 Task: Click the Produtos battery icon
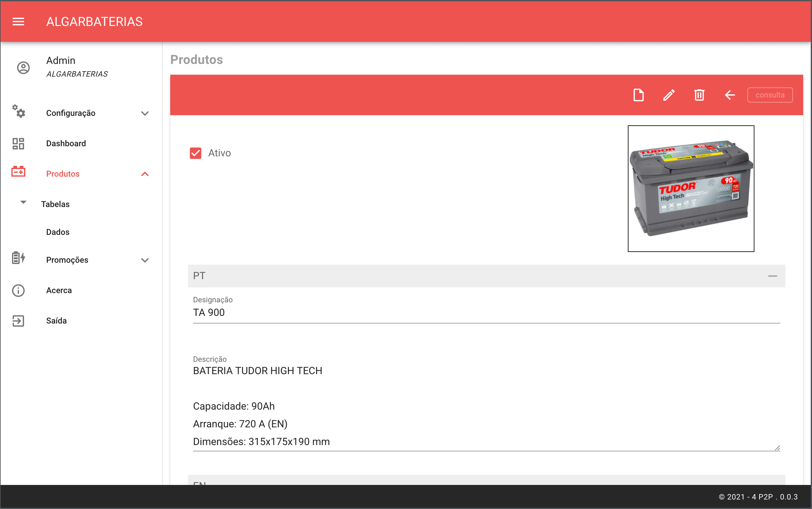18,172
